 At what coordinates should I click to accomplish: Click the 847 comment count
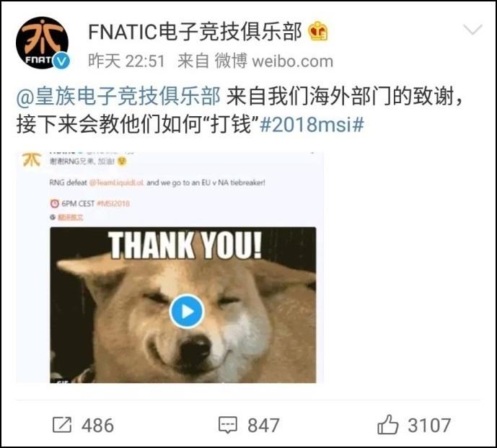coord(263,425)
